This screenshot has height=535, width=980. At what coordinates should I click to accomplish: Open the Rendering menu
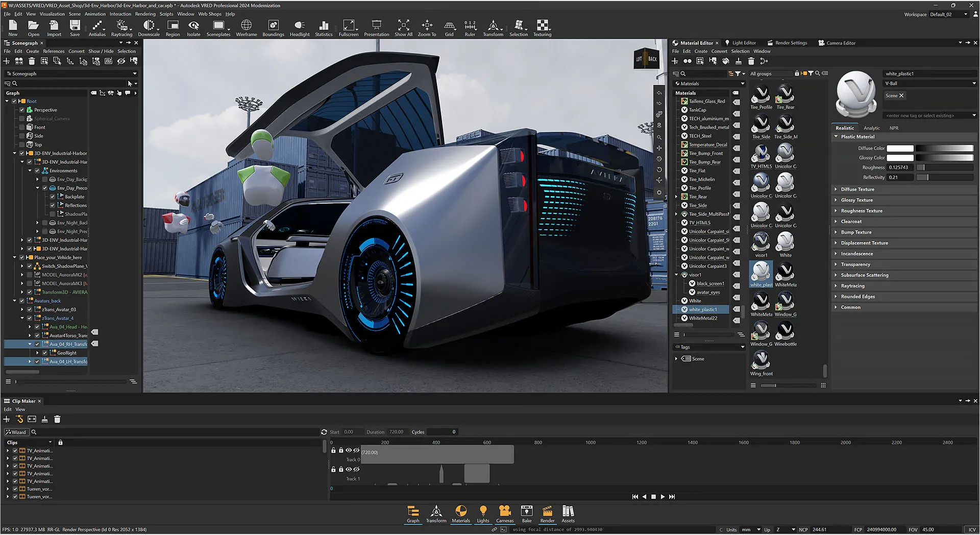pyautogui.click(x=145, y=14)
